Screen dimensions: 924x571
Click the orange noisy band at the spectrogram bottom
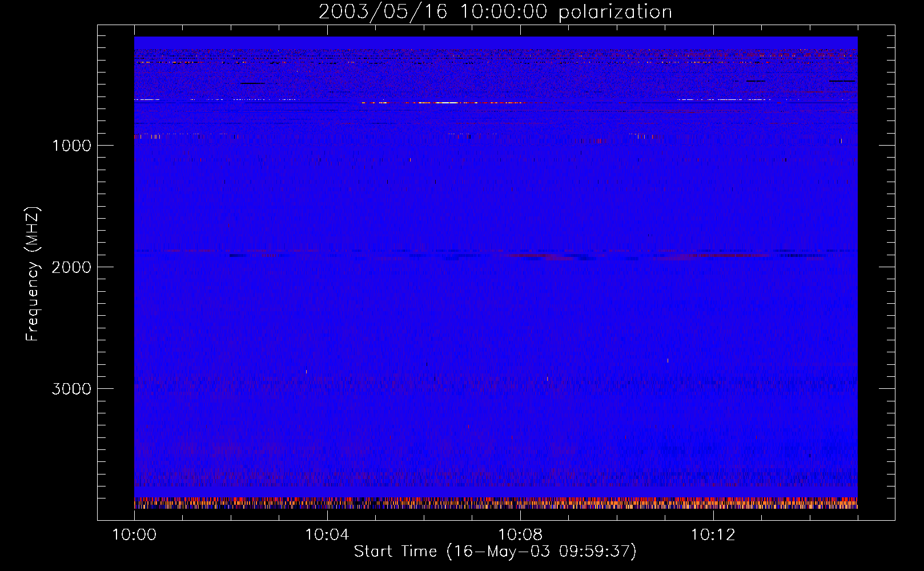click(x=496, y=503)
